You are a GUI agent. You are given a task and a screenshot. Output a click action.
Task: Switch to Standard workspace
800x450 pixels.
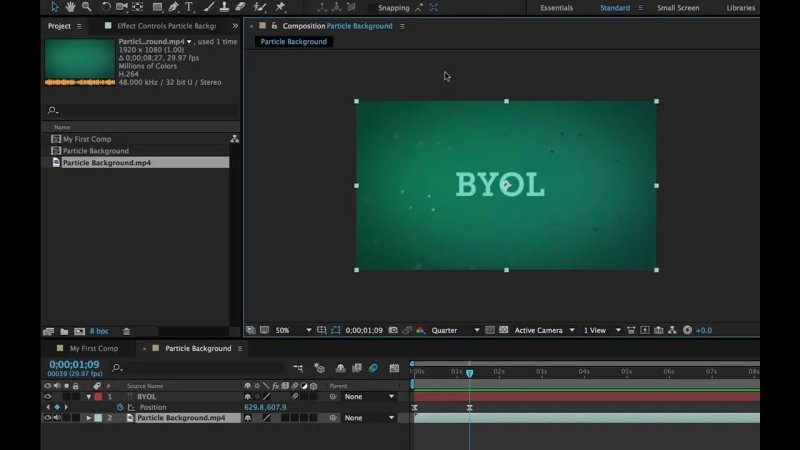[615, 8]
